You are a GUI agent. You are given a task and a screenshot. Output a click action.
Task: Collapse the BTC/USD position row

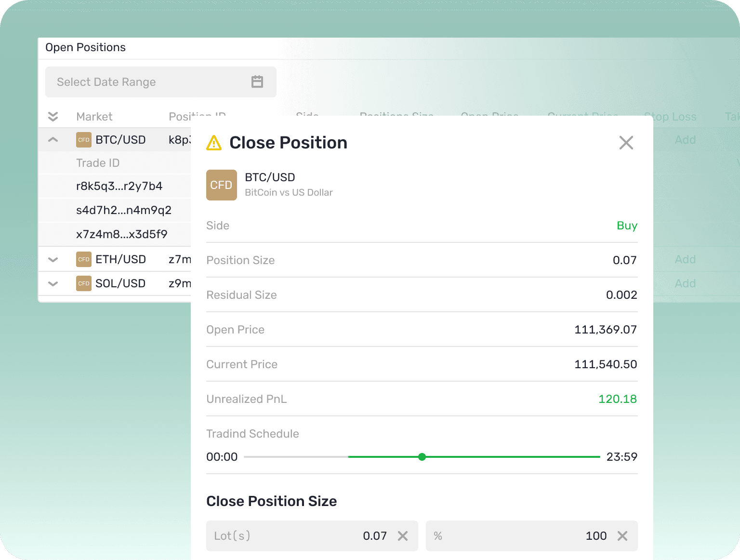point(53,140)
